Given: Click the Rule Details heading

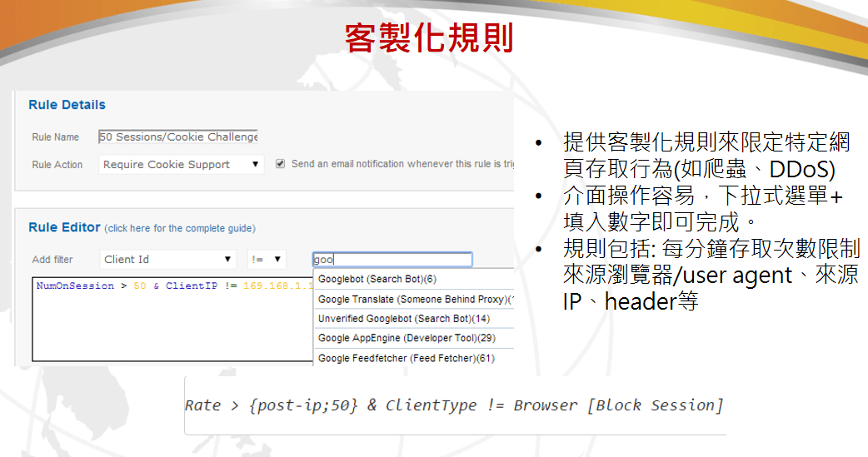Looking at the screenshot, I should coord(67,105).
